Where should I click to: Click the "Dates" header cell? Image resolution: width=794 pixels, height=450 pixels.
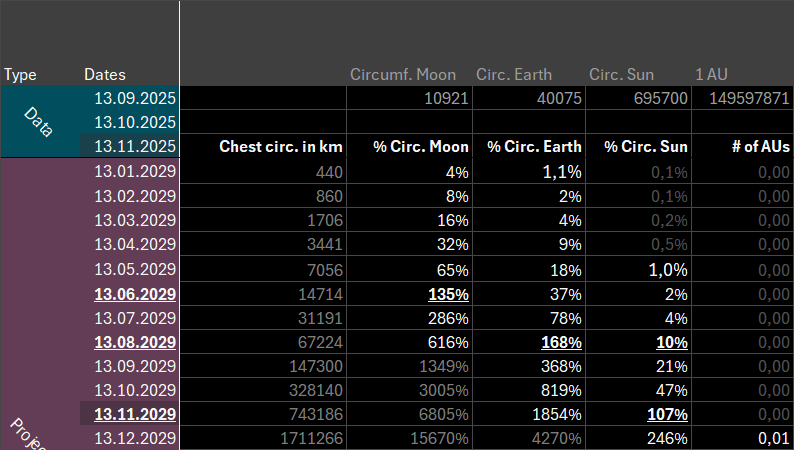pyautogui.click(x=105, y=75)
